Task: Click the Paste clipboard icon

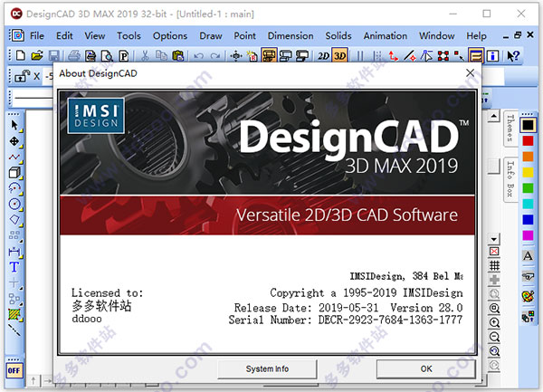Action: pos(178,55)
